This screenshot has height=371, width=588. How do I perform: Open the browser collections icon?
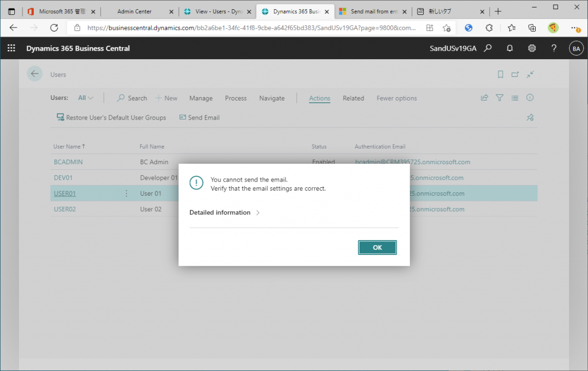[532, 28]
